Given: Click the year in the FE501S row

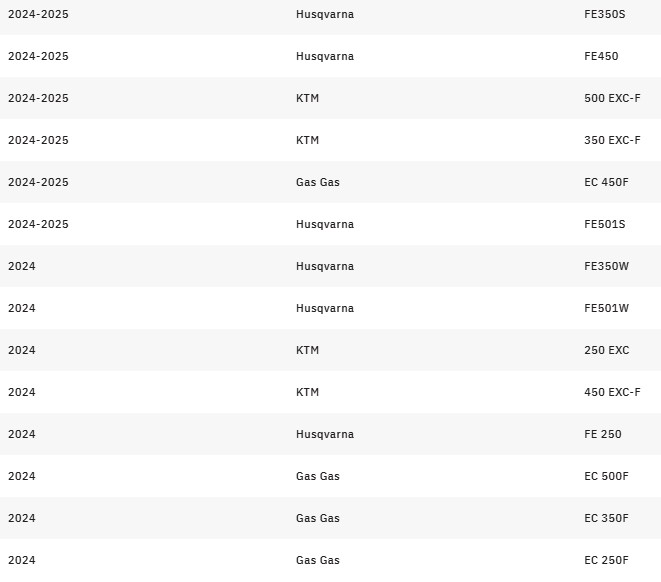Looking at the screenshot, I should coord(38,225).
